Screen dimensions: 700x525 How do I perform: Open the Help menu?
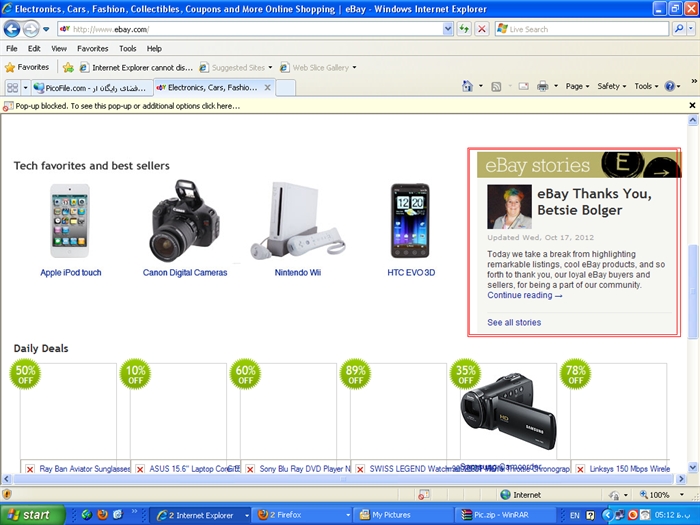(154, 49)
